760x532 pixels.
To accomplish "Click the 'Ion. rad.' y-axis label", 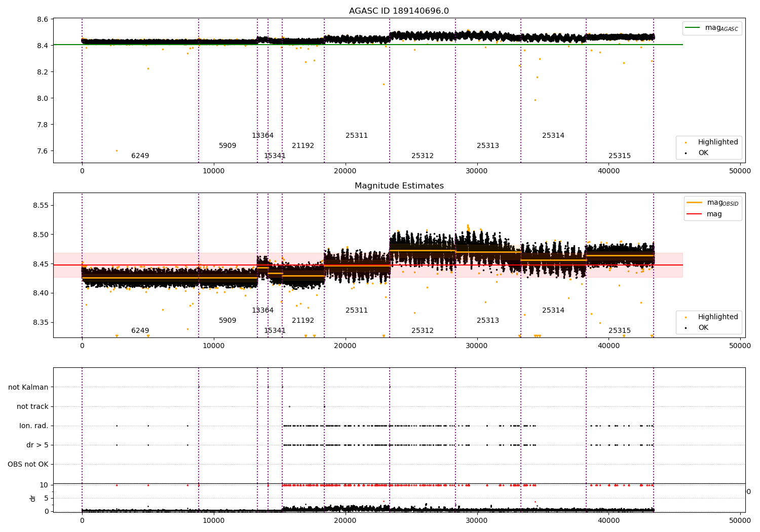I will pyautogui.click(x=34, y=426).
